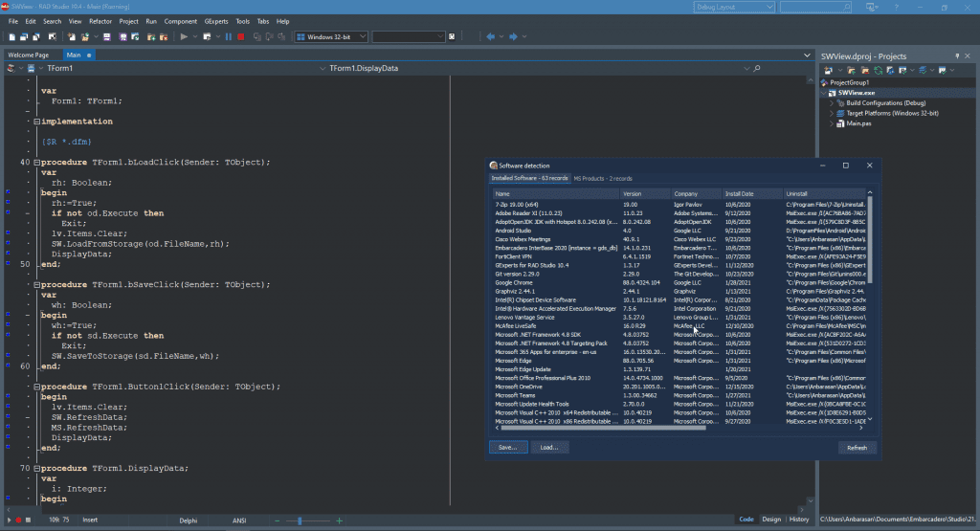Open the Refactor menu
Screen dimensions: 980x531
click(100, 21)
